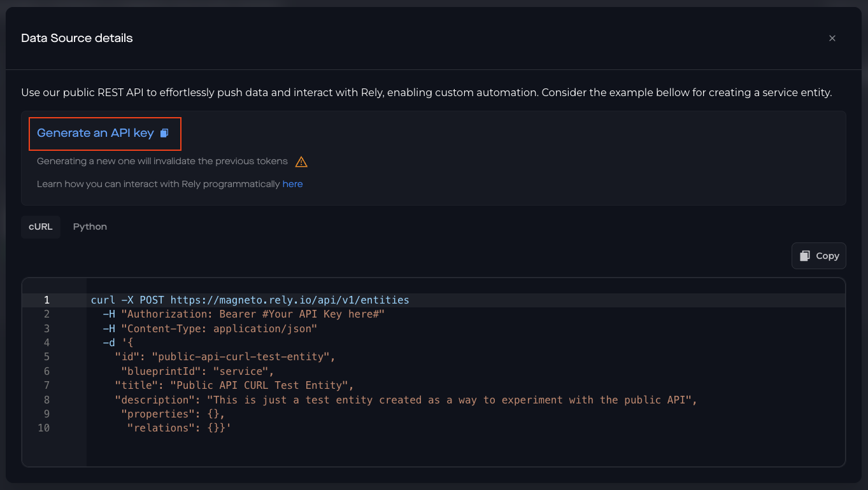Select the highlighted curl POST command line

248,300
